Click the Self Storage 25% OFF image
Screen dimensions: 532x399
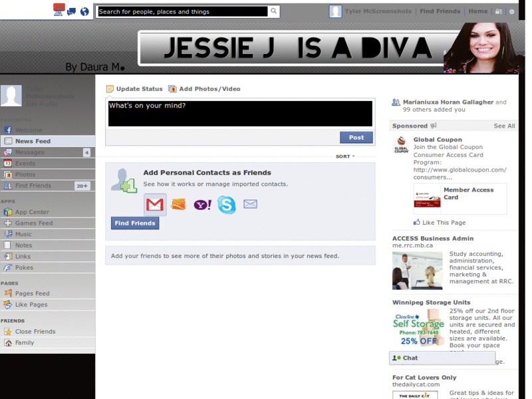(x=418, y=329)
